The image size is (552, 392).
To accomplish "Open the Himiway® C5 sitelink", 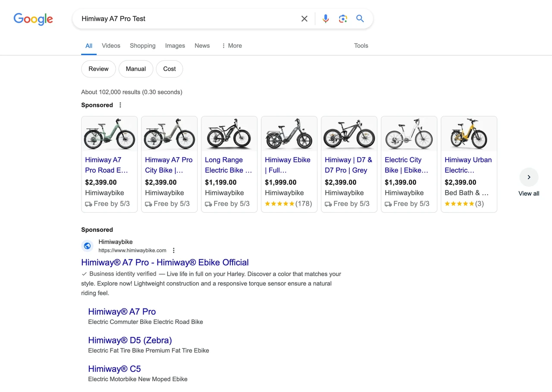I will (114, 369).
